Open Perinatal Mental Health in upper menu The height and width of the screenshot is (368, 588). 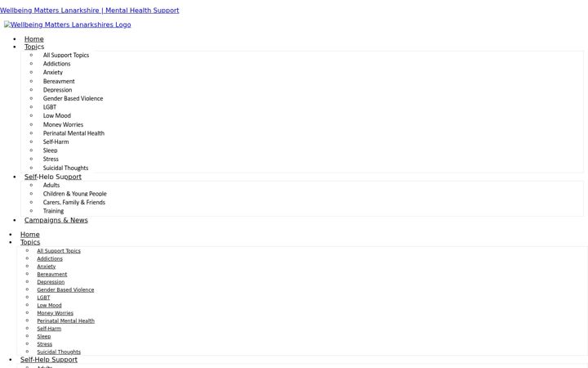click(73, 133)
